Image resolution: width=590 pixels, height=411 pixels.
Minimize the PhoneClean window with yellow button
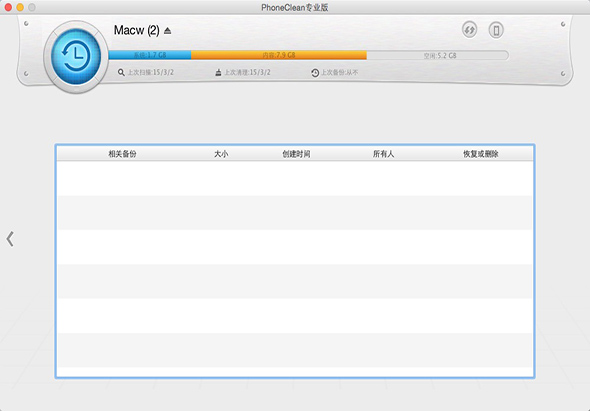[x=20, y=7]
